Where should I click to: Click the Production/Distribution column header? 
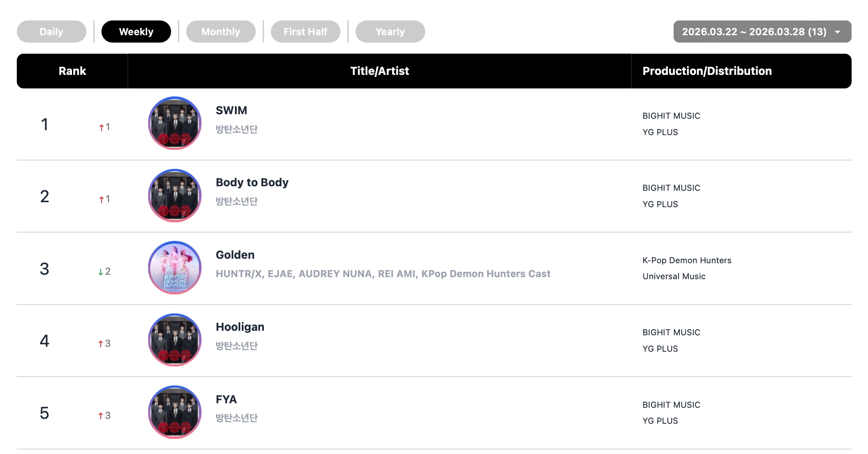pyautogui.click(x=707, y=71)
